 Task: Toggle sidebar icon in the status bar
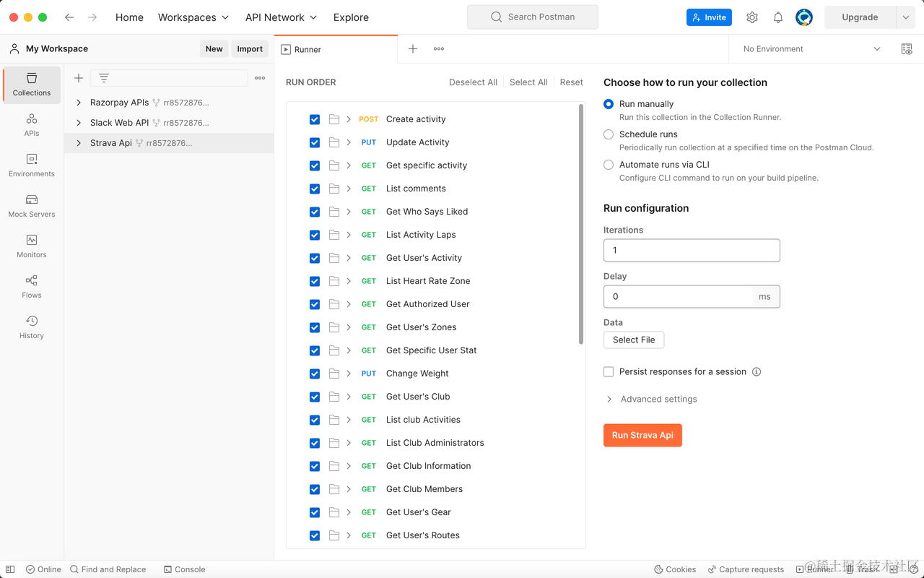click(10, 569)
